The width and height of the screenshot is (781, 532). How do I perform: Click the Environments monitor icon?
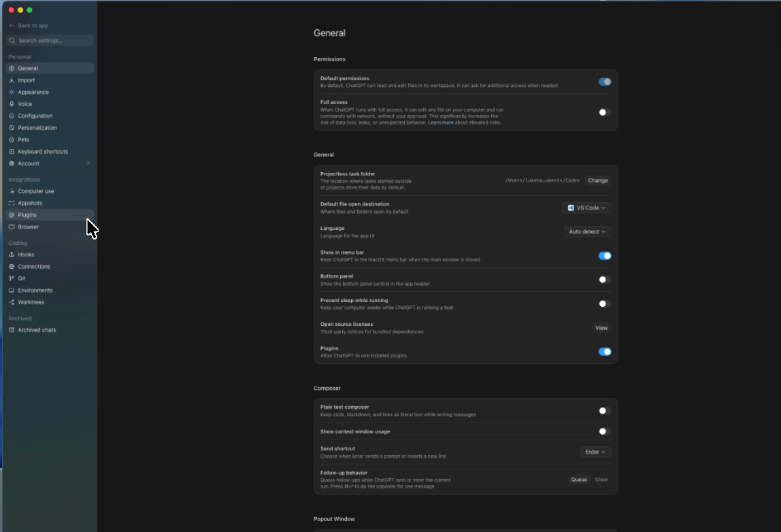12,290
